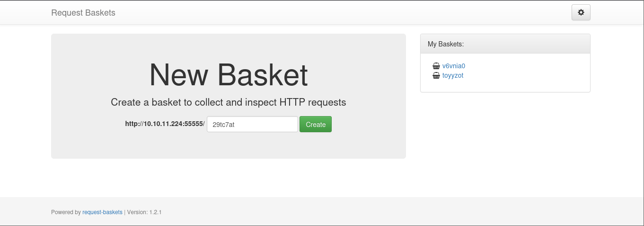Click the basket icon beside toyyzot

tap(436, 75)
